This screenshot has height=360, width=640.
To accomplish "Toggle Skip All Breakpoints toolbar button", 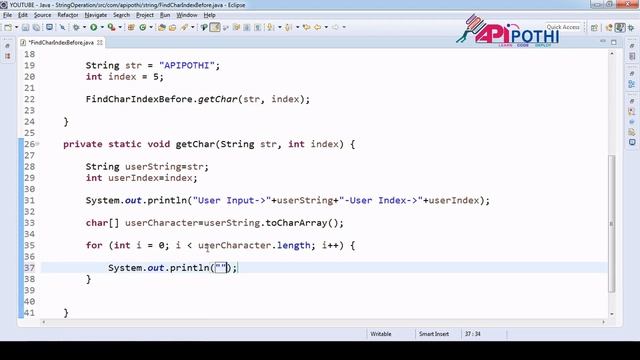I will (x=62, y=27).
